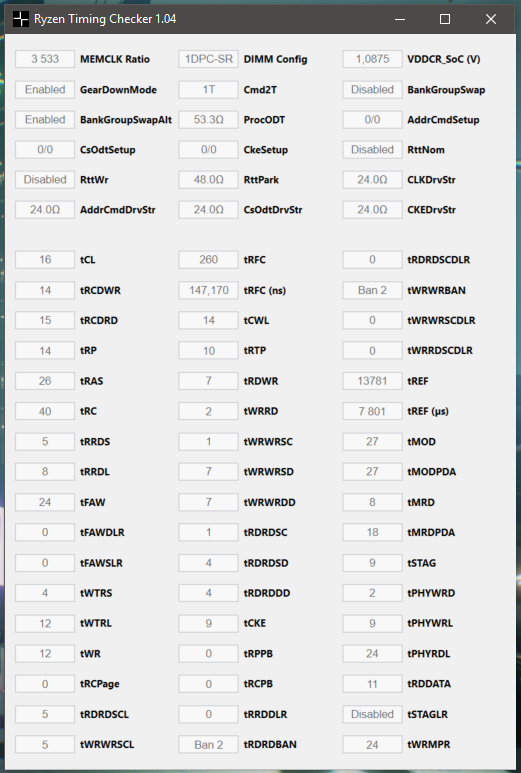The width and height of the screenshot is (521, 773).
Task: Click the tWTRL value field
Action: (45, 624)
